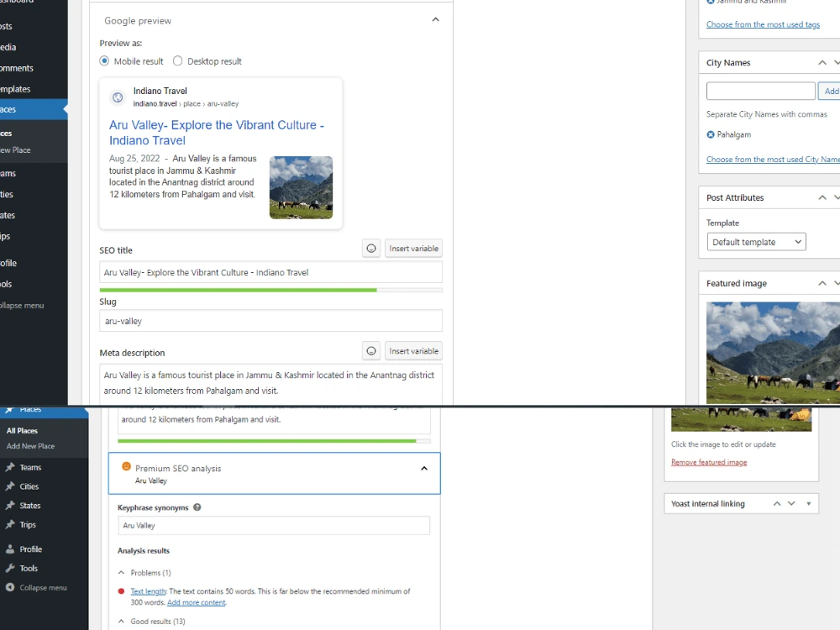Viewport: 840px width, 630px height.
Task: Click the Add button for City Names
Action: pos(831,91)
